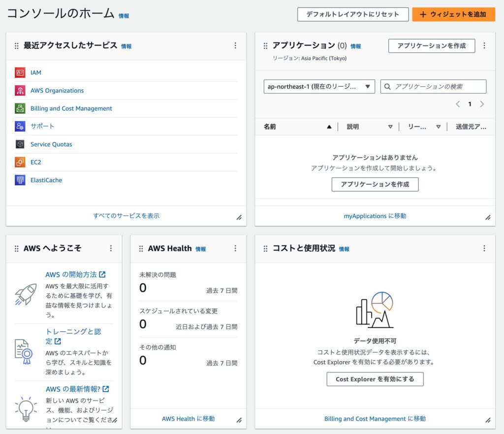
Task: Open myApplications に移動 link
Action: pyautogui.click(x=375, y=216)
